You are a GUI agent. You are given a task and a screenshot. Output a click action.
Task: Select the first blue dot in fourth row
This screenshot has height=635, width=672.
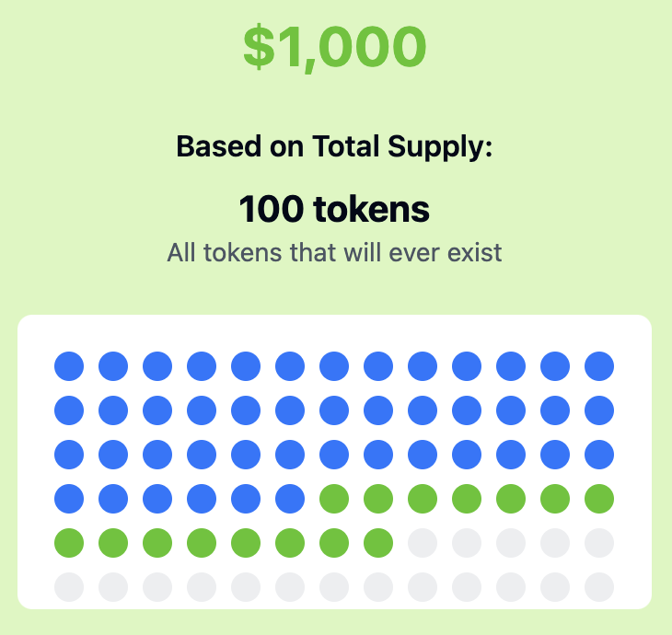coord(69,499)
